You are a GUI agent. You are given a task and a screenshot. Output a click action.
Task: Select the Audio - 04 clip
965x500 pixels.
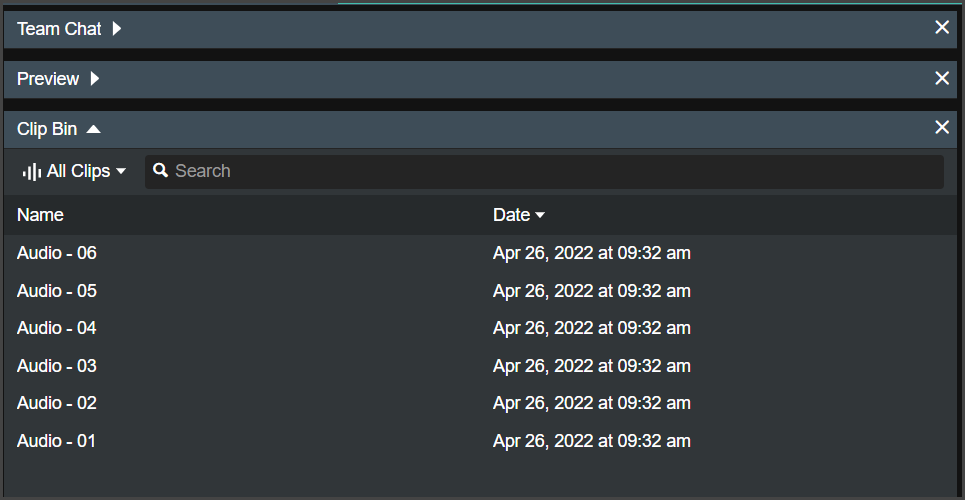[x=482, y=328]
